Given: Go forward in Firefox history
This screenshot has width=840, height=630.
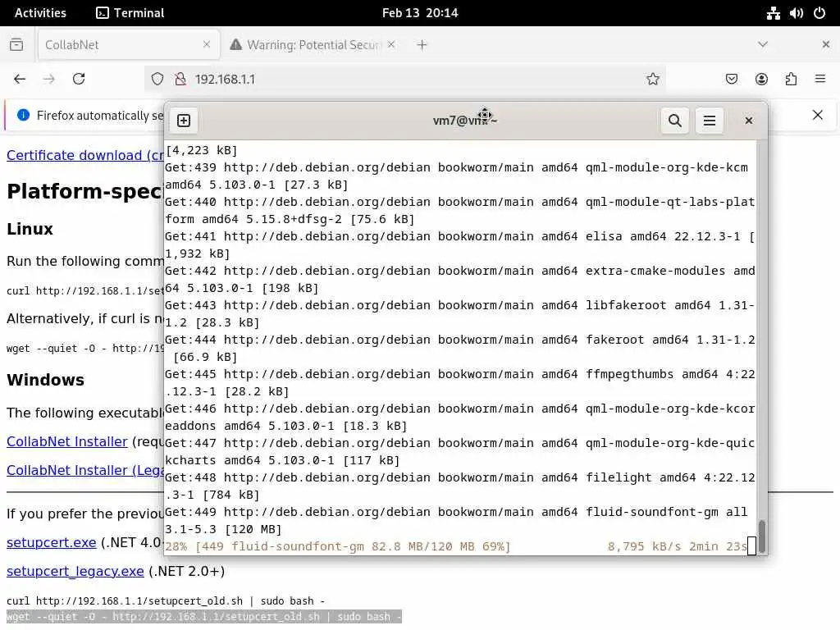Looking at the screenshot, I should click(48, 80).
